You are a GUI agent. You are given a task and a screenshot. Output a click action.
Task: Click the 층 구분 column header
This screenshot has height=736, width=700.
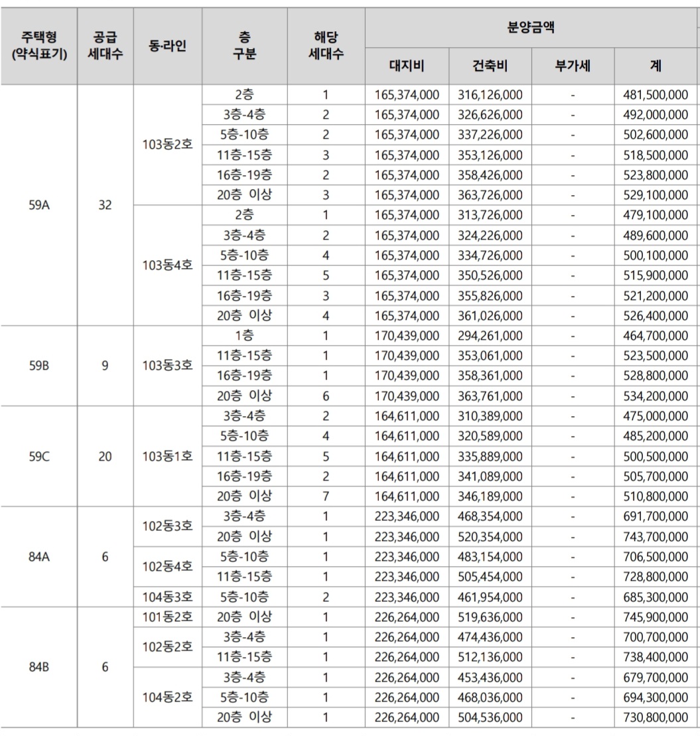[244, 46]
